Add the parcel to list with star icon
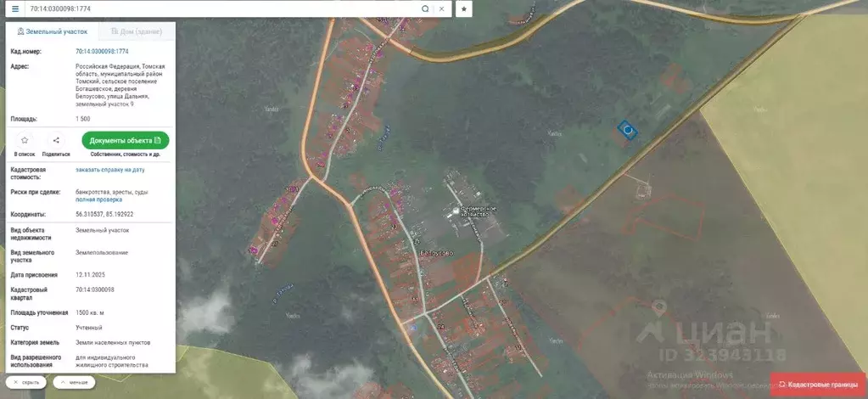Screen dimensions: 868x399 click(25, 141)
